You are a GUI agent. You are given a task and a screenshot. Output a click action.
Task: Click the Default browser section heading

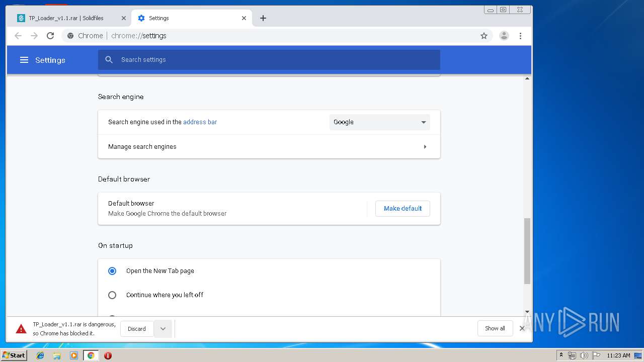pyautogui.click(x=124, y=179)
